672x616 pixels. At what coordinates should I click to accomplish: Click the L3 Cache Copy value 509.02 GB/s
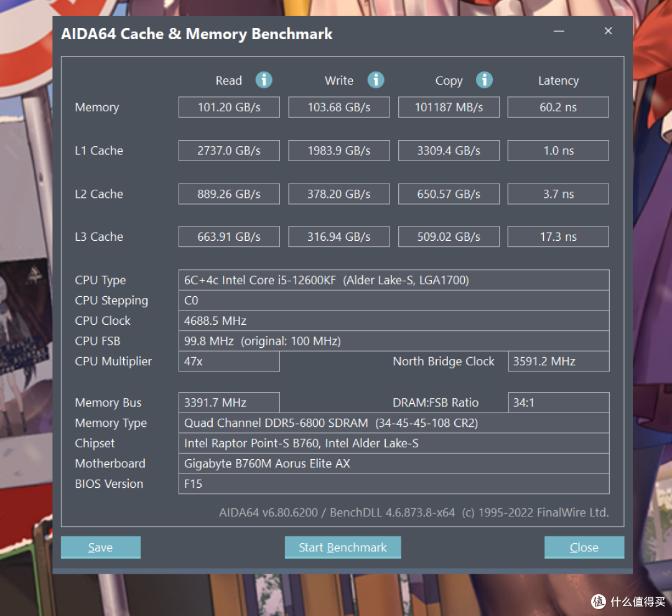tap(449, 236)
